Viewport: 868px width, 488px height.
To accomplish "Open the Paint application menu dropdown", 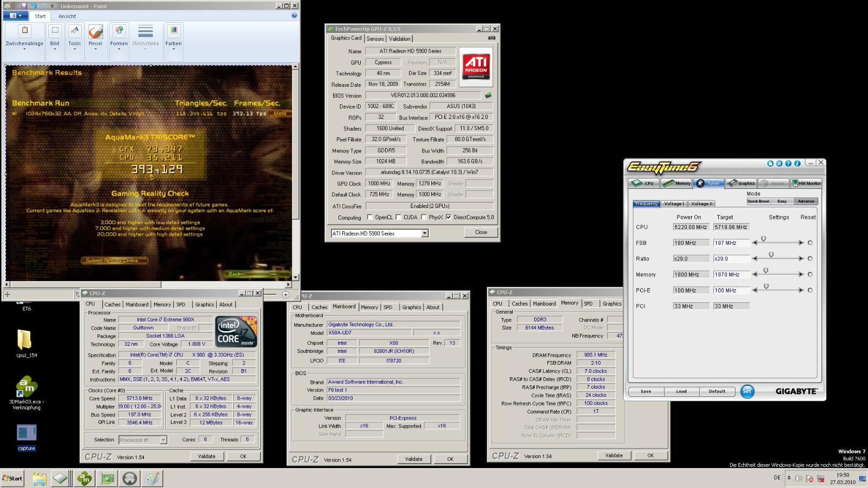I will 16,16.
